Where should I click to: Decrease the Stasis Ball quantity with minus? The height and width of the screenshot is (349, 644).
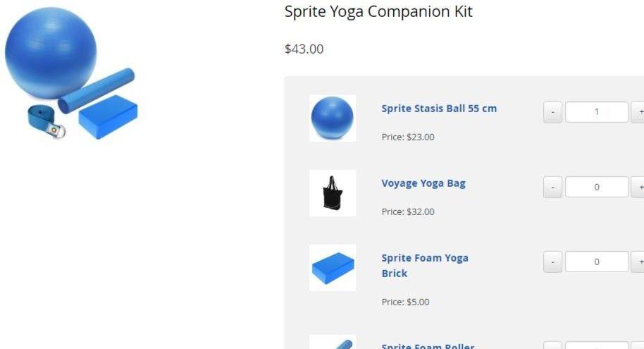553,112
